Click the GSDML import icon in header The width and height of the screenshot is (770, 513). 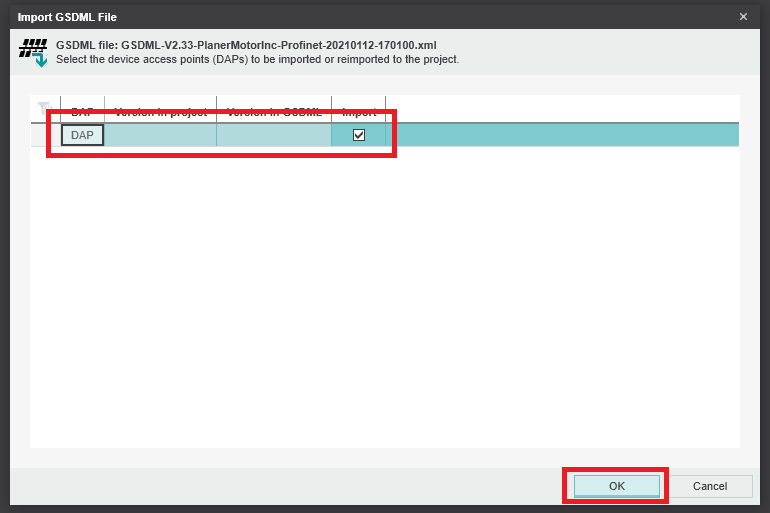[x=34, y=53]
